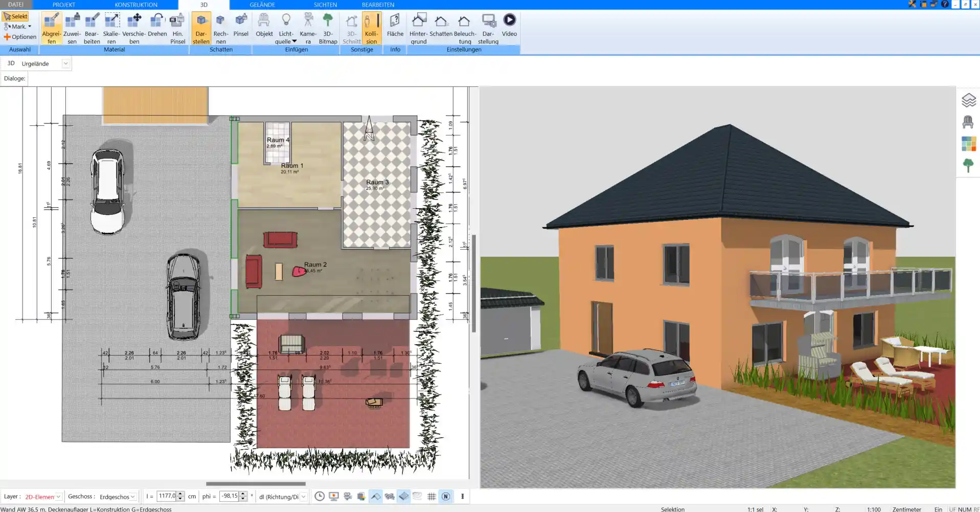Open Schatten settings icon
Screen dimensions: 980x512
click(441, 26)
